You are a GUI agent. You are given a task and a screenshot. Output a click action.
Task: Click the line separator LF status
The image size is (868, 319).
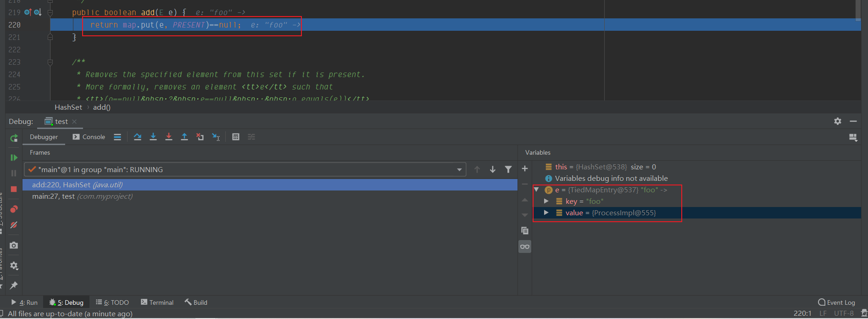tap(823, 313)
